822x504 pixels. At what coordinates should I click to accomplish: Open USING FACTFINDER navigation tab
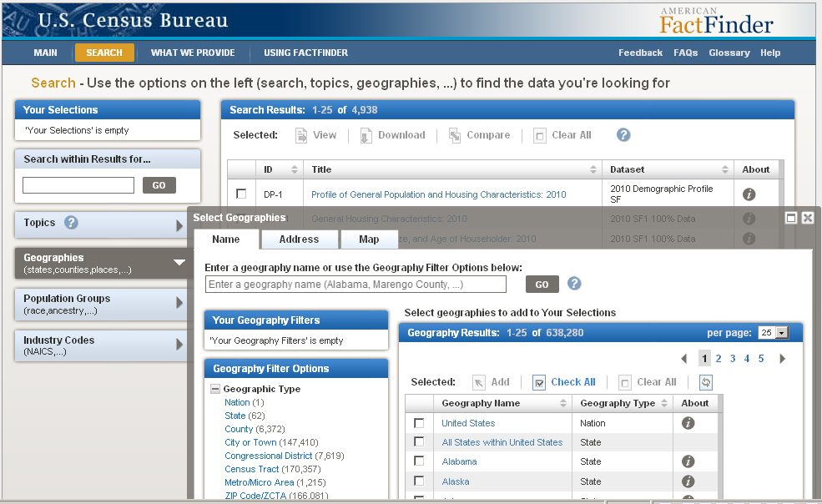coord(305,53)
